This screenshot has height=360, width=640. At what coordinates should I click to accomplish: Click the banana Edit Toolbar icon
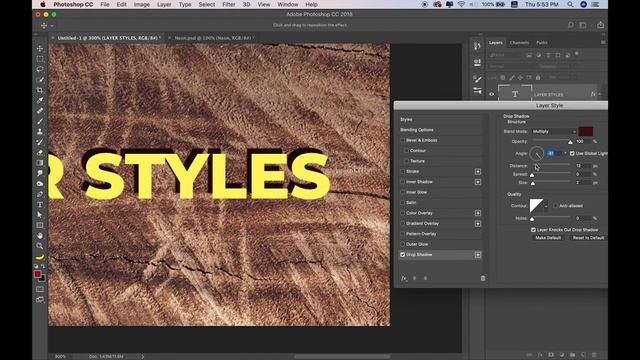(40, 257)
